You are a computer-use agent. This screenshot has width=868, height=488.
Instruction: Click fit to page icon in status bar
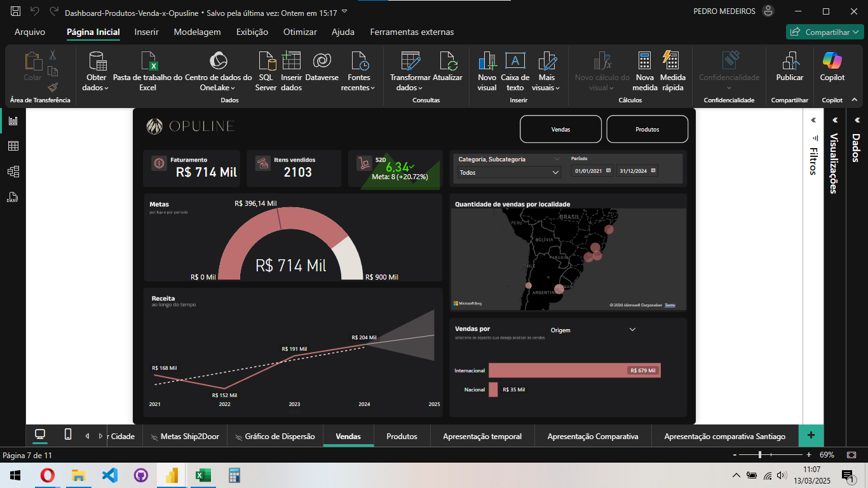pyautogui.click(x=851, y=455)
